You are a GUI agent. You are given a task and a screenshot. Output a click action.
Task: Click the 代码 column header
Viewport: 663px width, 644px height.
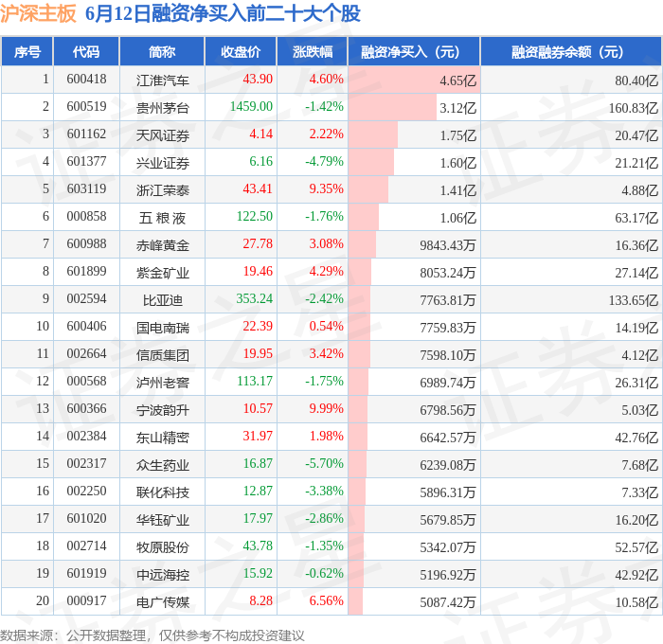pyautogui.click(x=86, y=51)
